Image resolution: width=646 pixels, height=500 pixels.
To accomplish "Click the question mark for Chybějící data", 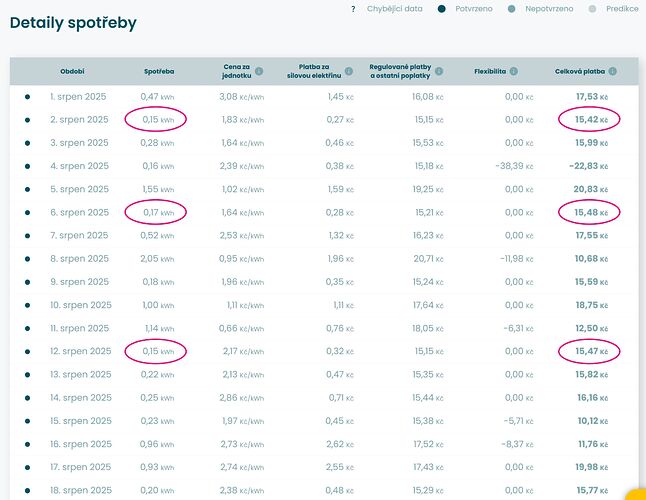I will (353, 9).
